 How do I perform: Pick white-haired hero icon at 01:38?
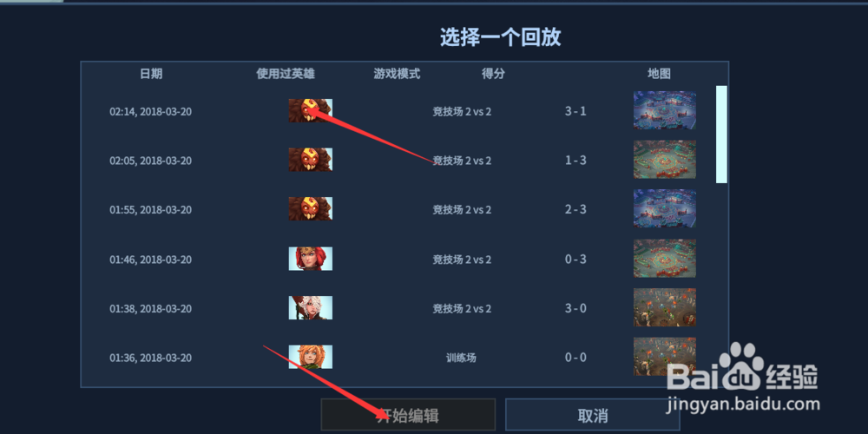tap(310, 307)
